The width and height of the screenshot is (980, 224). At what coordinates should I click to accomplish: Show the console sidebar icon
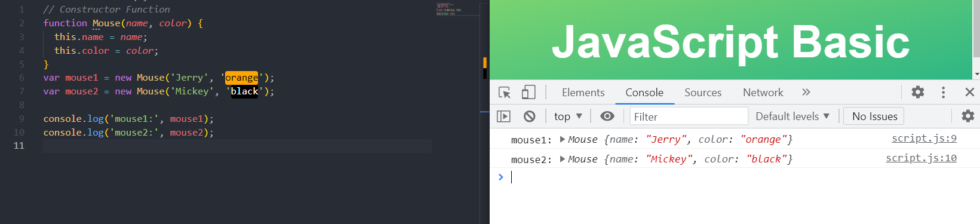coord(503,116)
